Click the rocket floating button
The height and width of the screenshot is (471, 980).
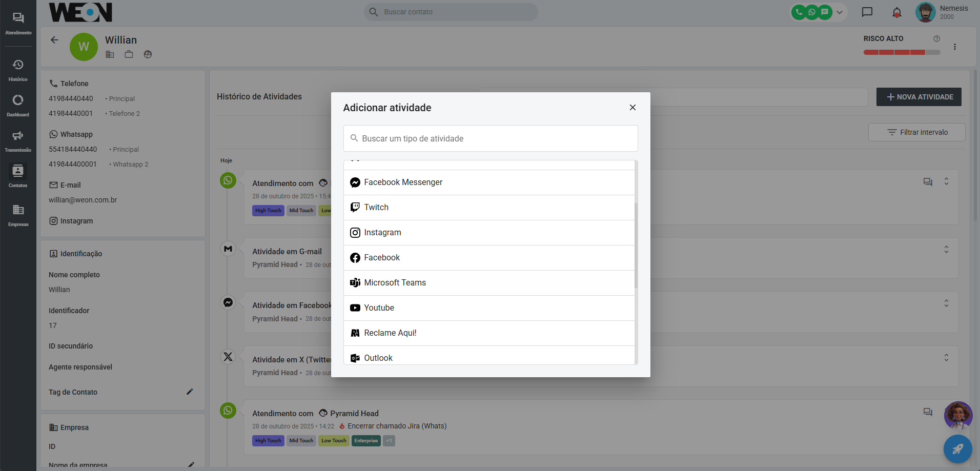coord(957,449)
